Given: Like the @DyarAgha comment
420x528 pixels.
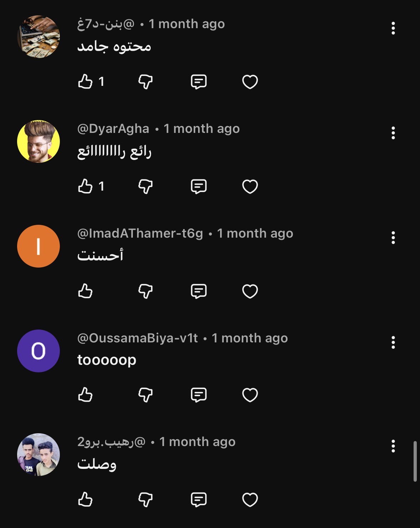Looking at the screenshot, I should pyautogui.click(x=85, y=186).
